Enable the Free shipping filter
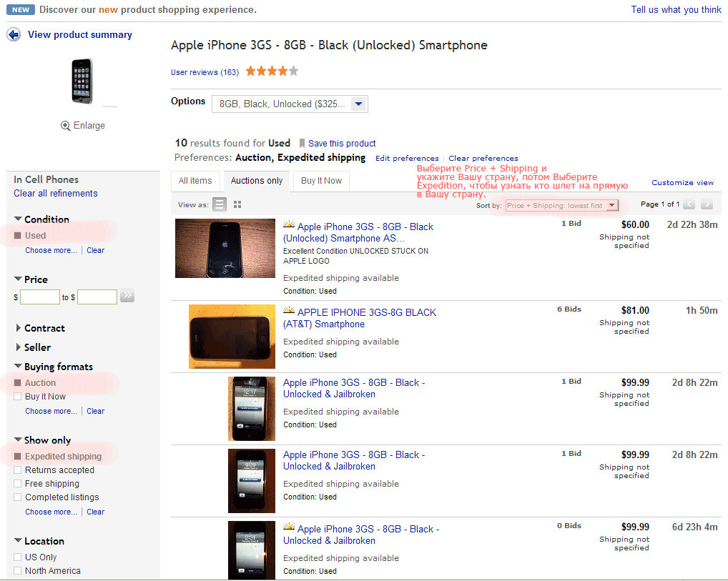The width and height of the screenshot is (728, 581). point(17,484)
